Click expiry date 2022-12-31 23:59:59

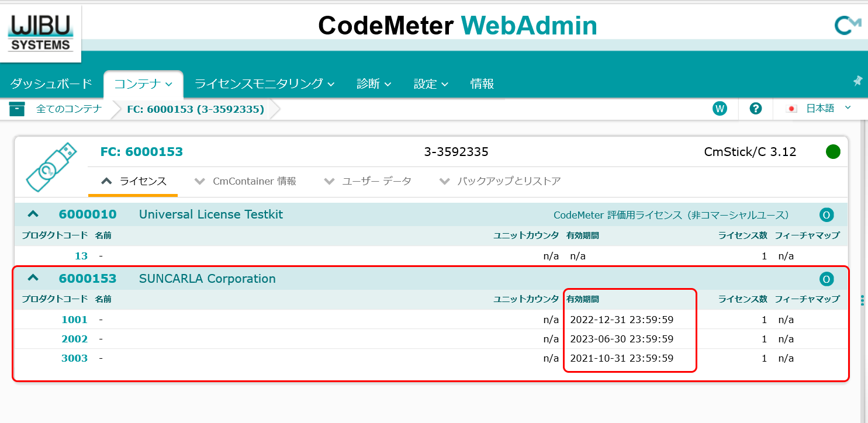click(622, 320)
